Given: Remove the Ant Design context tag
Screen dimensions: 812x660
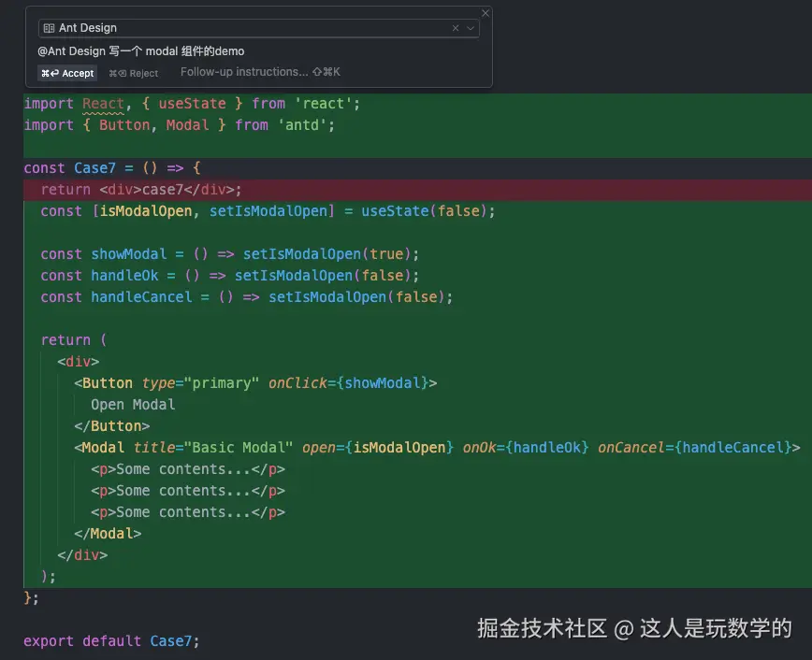Looking at the screenshot, I should tap(456, 28).
